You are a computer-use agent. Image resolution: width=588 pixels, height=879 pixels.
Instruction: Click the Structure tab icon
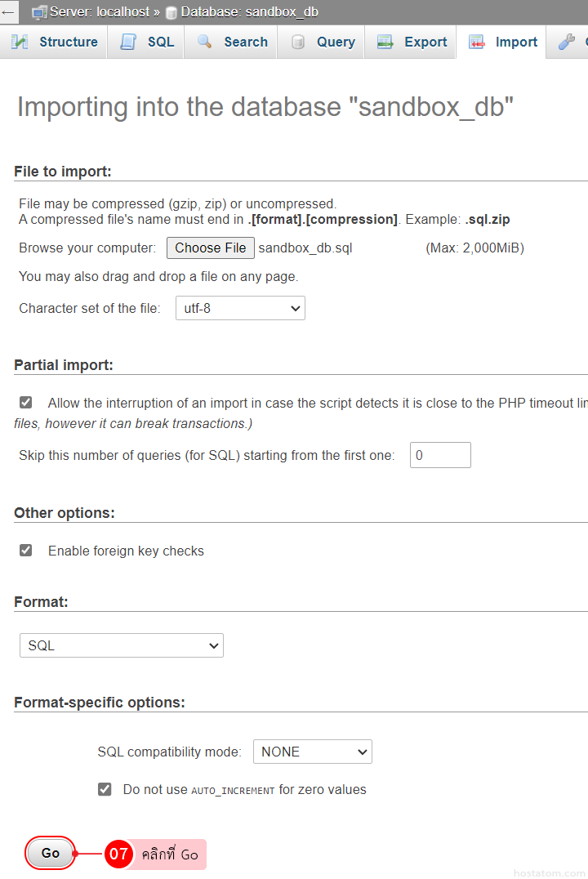tap(20, 42)
